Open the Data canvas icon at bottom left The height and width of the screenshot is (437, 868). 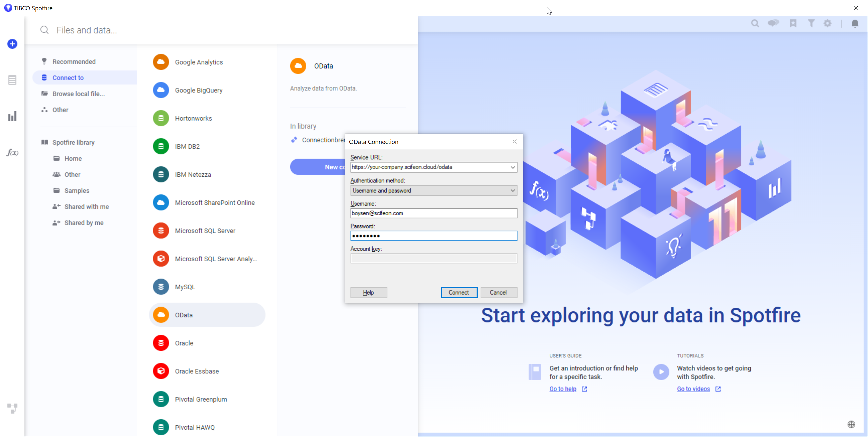(12, 408)
